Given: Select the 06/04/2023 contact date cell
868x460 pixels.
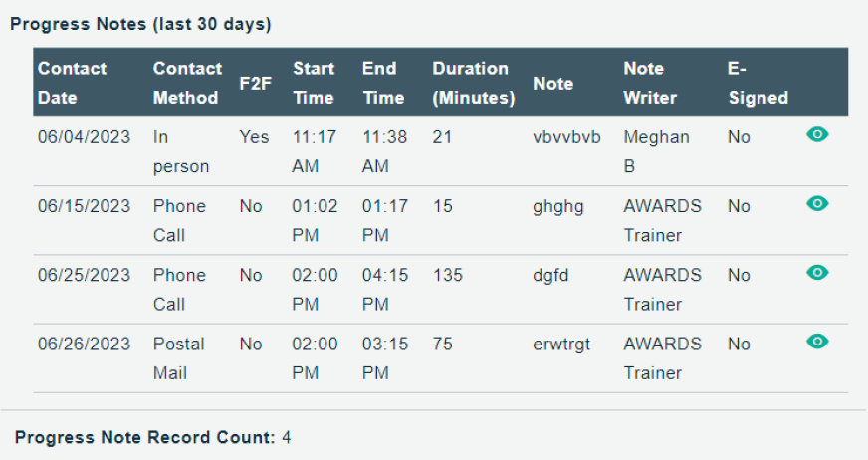Looking at the screenshot, I should pos(85,136).
